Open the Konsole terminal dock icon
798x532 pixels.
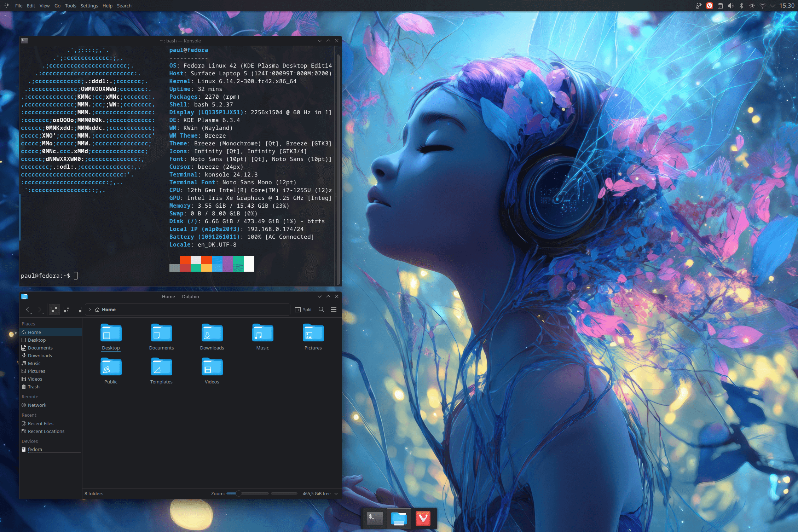click(x=375, y=519)
